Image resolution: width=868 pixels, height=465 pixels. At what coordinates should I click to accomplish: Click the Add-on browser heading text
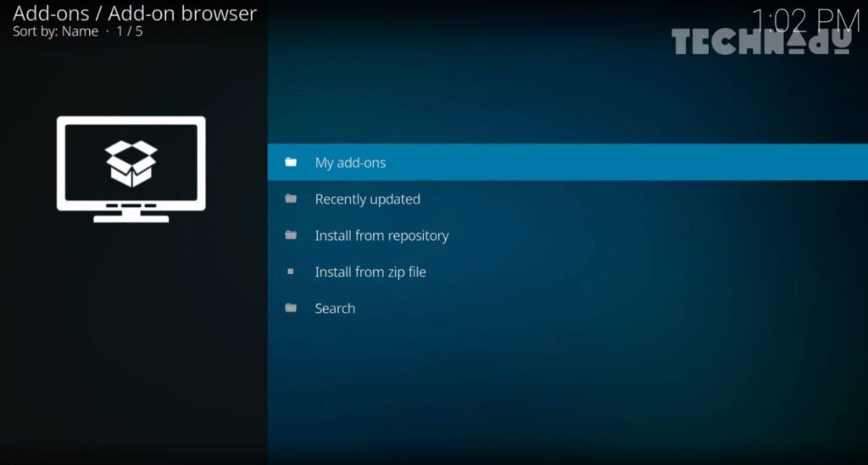point(181,14)
